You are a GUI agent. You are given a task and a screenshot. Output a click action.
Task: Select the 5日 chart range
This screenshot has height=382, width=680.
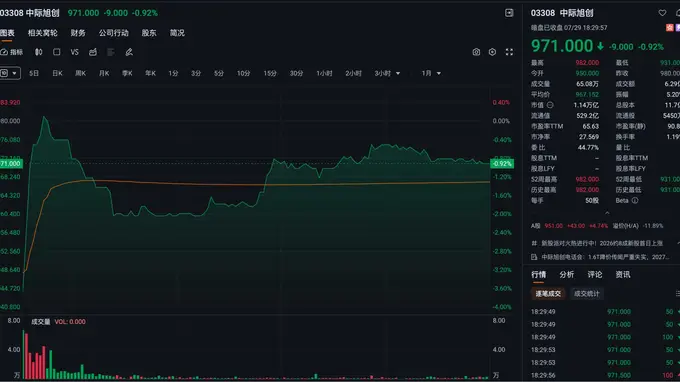point(34,73)
